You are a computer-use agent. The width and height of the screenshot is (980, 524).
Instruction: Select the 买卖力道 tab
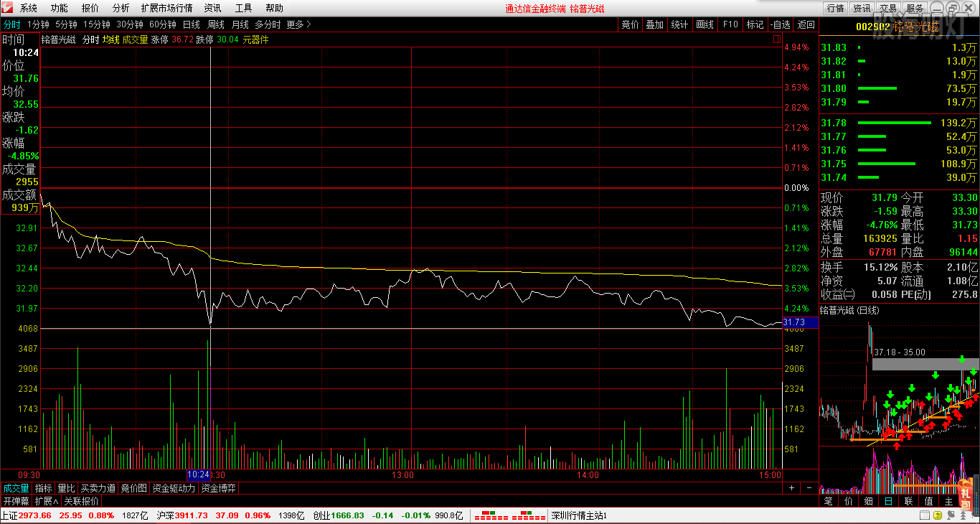[98, 488]
